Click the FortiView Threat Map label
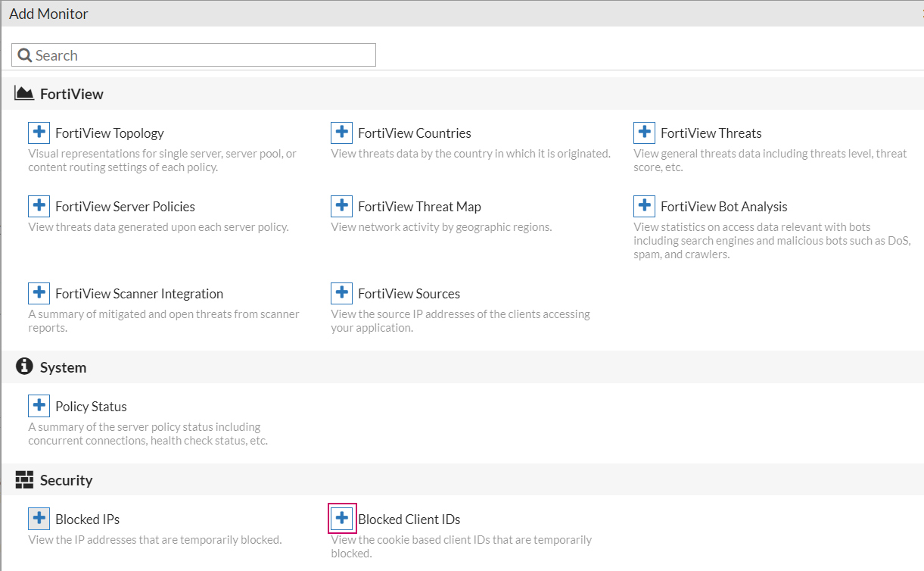 [x=419, y=207]
